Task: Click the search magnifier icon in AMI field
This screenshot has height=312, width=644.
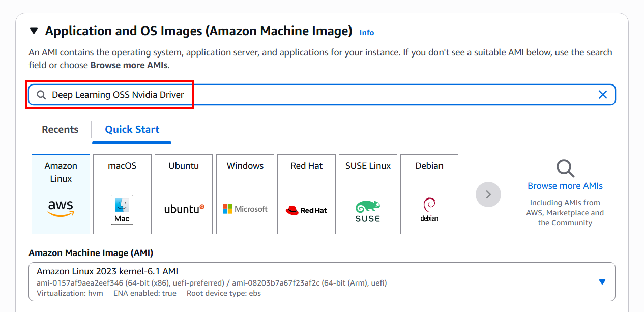Action: pyautogui.click(x=41, y=95)
